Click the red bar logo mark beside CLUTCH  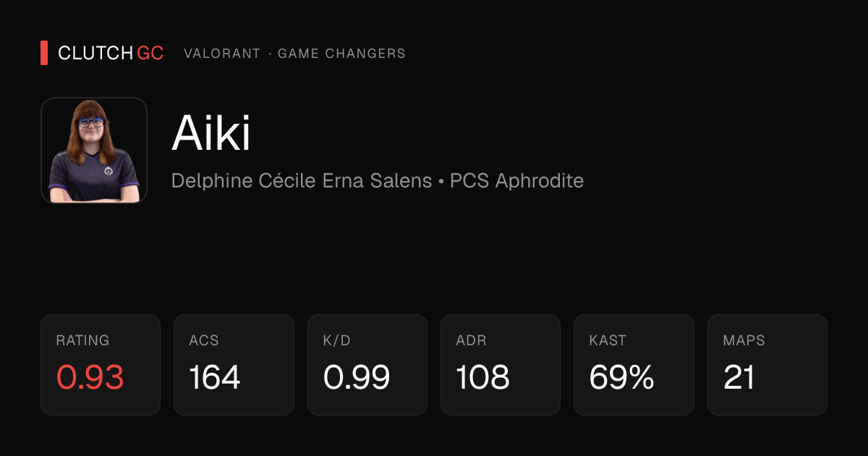pyautogui.click(x=44, y=53)
